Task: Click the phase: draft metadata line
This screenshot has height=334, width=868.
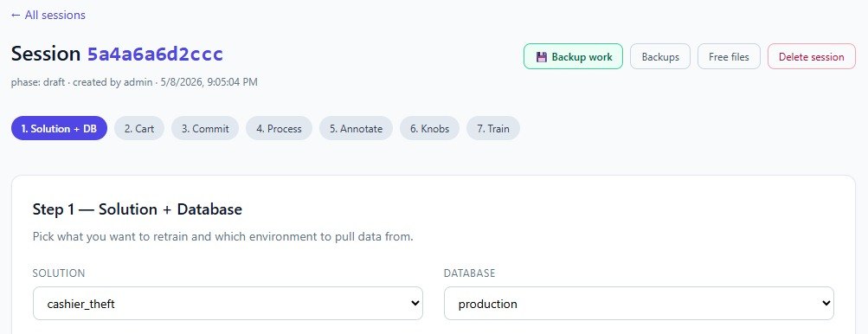Action: tap(134, 82)
